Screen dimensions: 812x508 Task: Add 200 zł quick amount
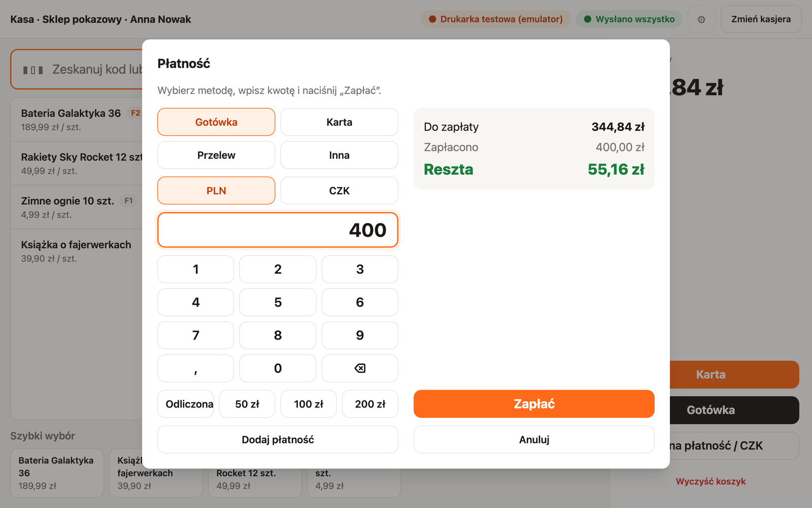pyautogui.click(x=370, y=404)
